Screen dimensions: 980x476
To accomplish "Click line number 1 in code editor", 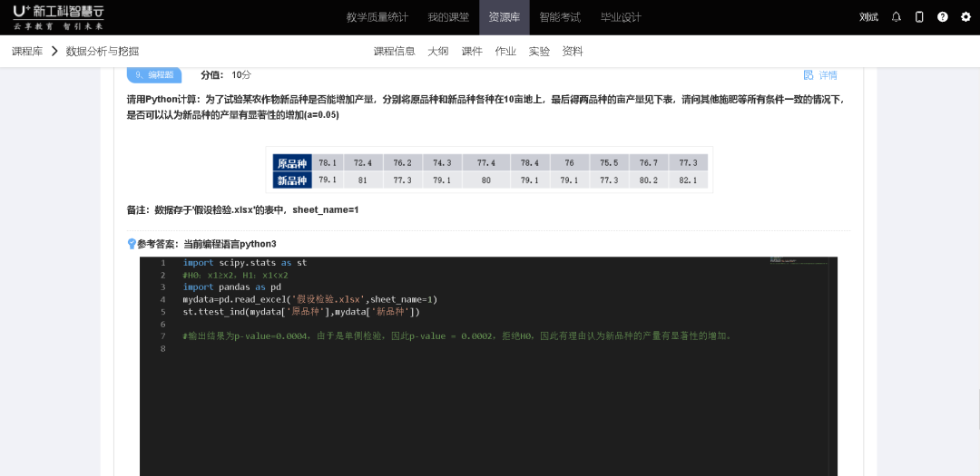I will (163, 263).
